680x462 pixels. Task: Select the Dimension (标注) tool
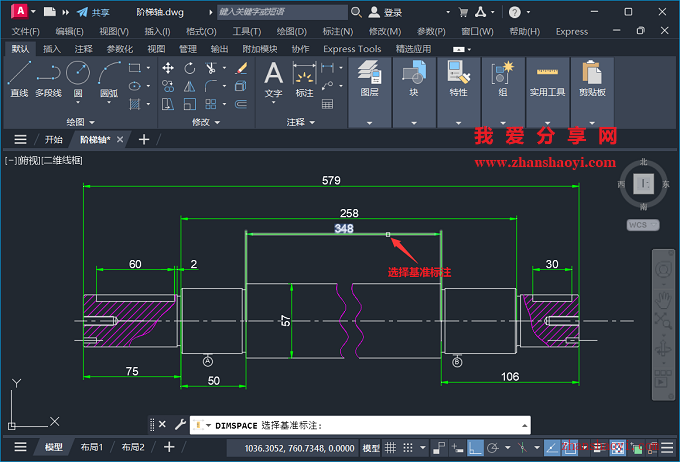[x=304, y=79]
